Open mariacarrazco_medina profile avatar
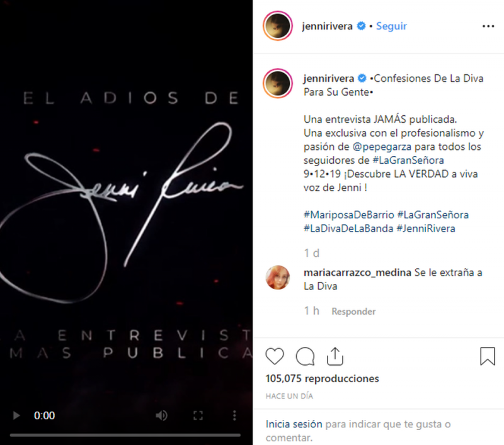Viewport: 504px width, 445px height. click(x=278, y=278)
